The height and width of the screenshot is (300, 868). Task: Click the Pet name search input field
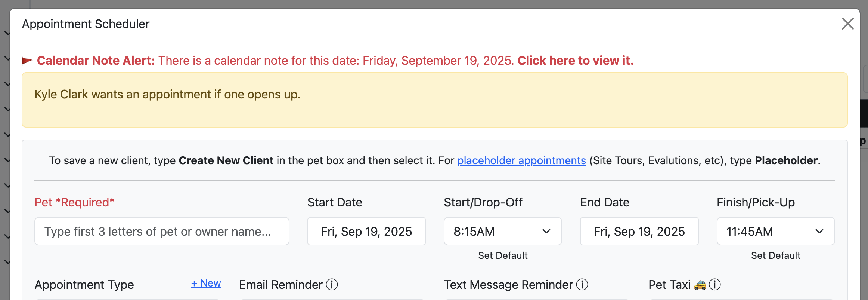[x=162, y=231]
